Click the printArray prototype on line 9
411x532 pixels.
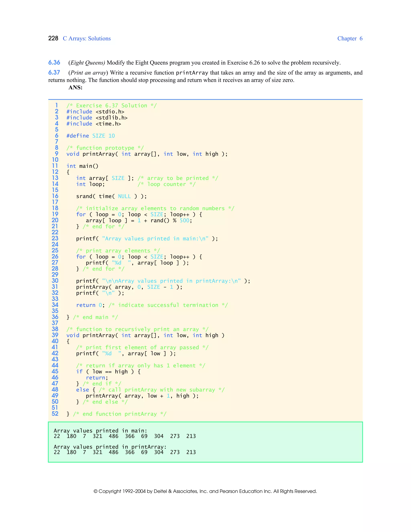point(147,154)
